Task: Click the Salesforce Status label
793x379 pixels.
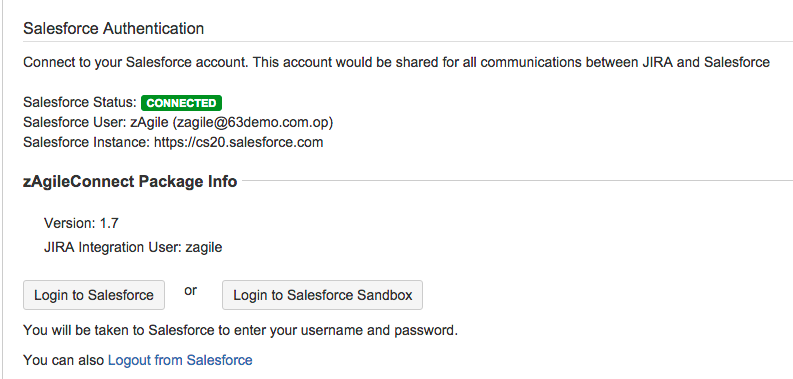Action: (x=80, y=103)
